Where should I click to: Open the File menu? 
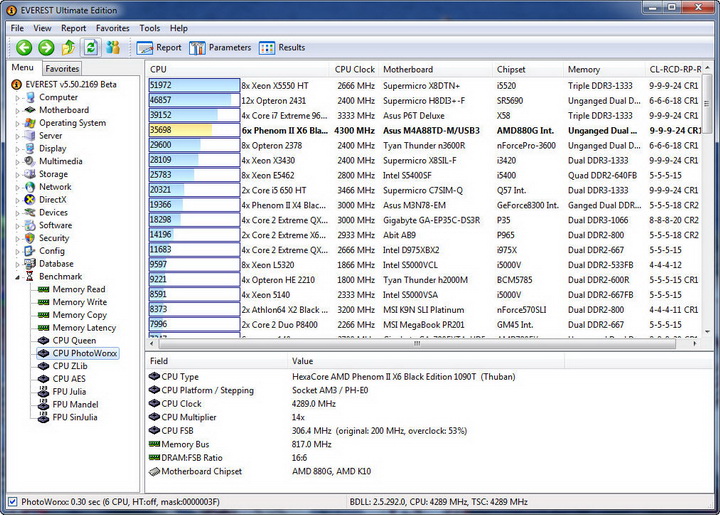coord(17,28)
